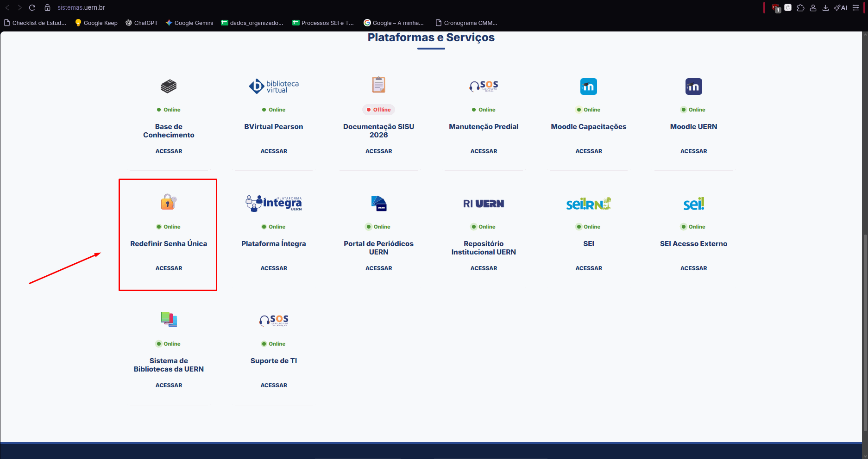Click the address bar showing sistemas.uern.br

81,7
